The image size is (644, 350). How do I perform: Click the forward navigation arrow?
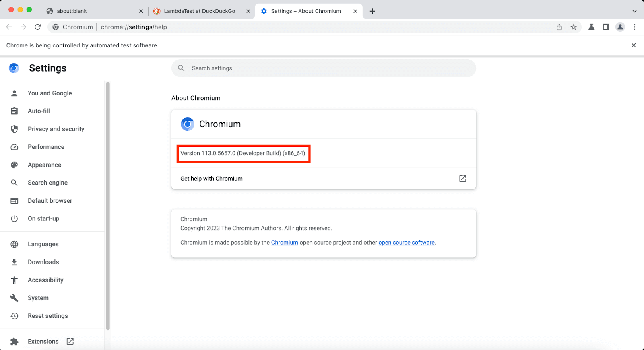coord(23,27)
